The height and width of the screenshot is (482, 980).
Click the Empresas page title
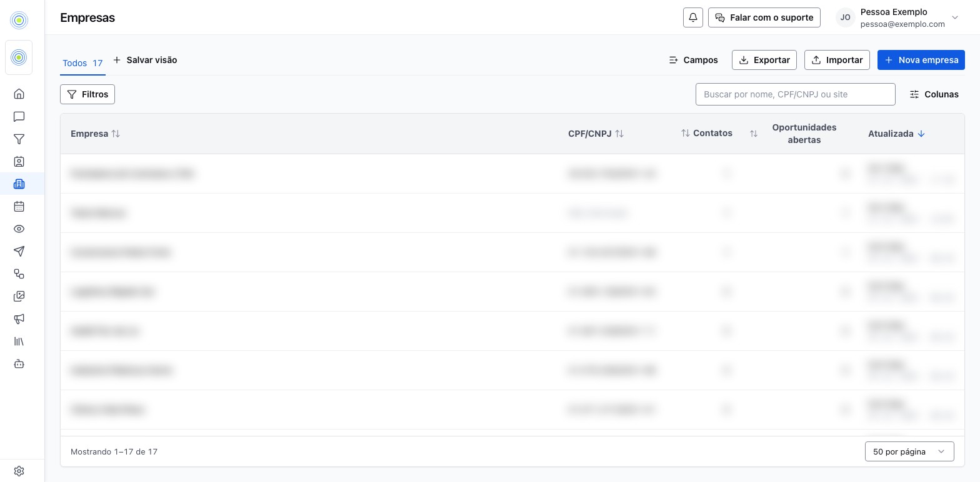point(87,17)
